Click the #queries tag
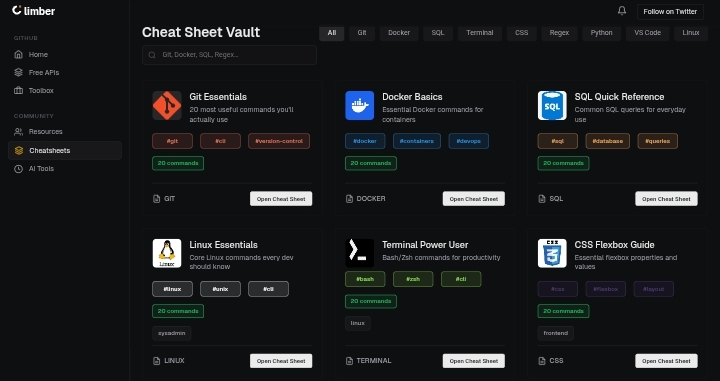The width and height of the screenshot is (720, 381). coord(658,141)
